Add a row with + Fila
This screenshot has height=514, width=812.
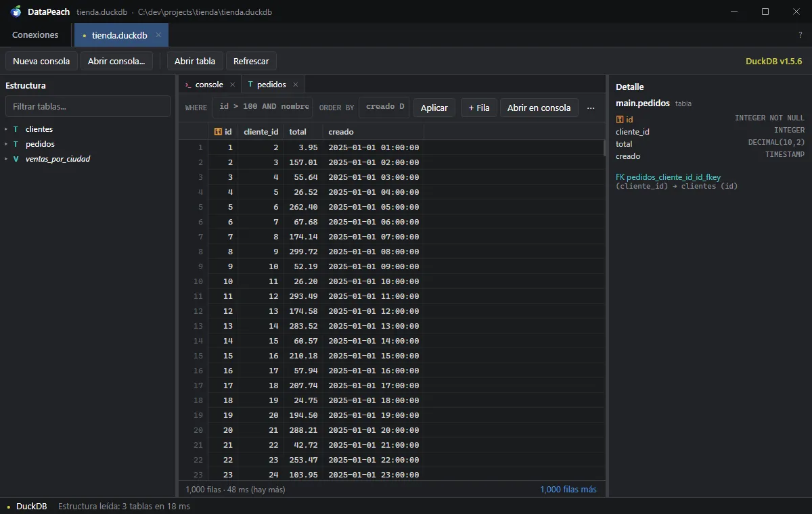(479, 108)
